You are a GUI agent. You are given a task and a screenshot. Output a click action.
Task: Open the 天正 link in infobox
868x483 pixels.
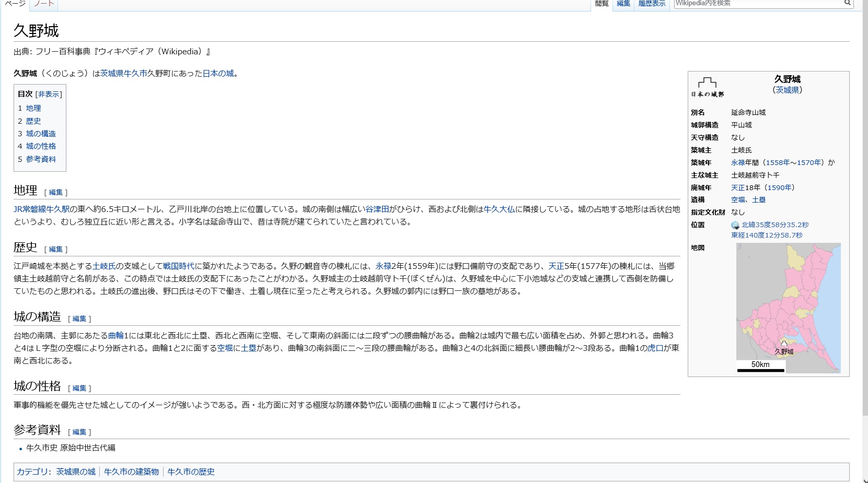pyautogui.click(x=738, y=188)
